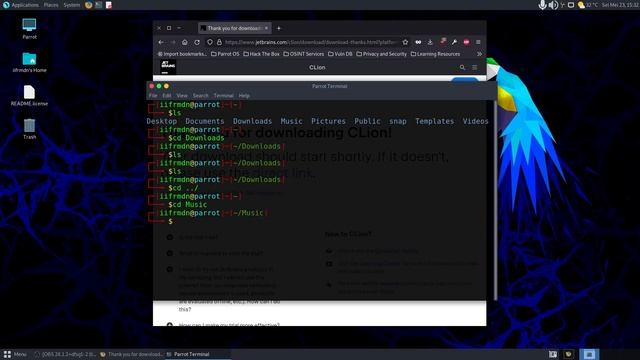Image resolution: width=640 pixels, height=360 pixels.
Task: Open the File menu in Parrot Terminal
Action: point(153,96)
